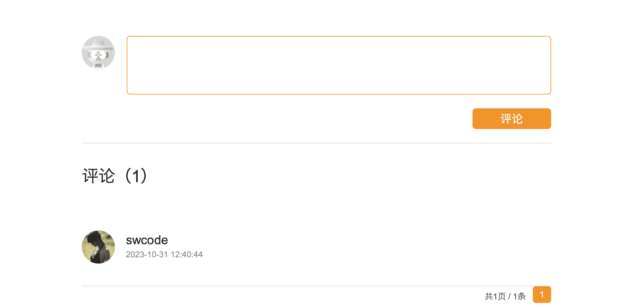
Task: Click the face on the grey user avatar
Action: tap(98, 56)
